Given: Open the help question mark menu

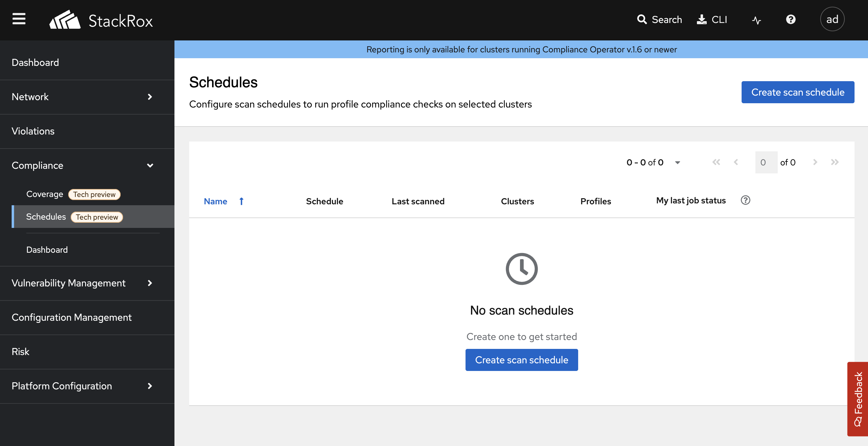Looking at the screenshot, I should pos(791,20).
